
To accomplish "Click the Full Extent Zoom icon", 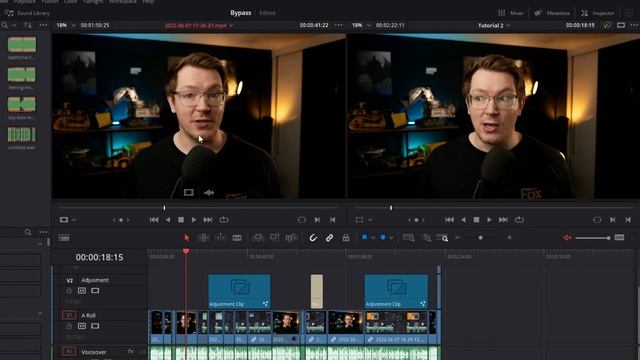I will point(408,238).
